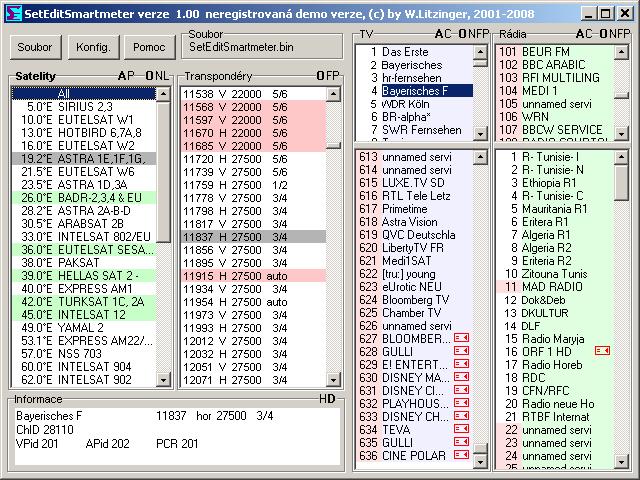The image size is (640, 480).
Task: Open the Konfig. menu button
Action: click(x=93, y=47)
